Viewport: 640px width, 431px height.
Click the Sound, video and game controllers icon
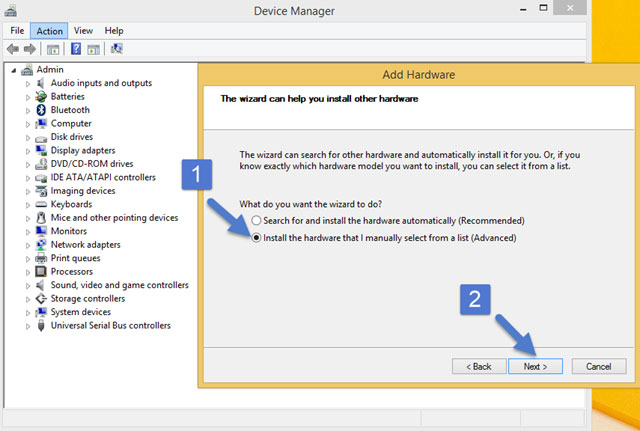40,285
